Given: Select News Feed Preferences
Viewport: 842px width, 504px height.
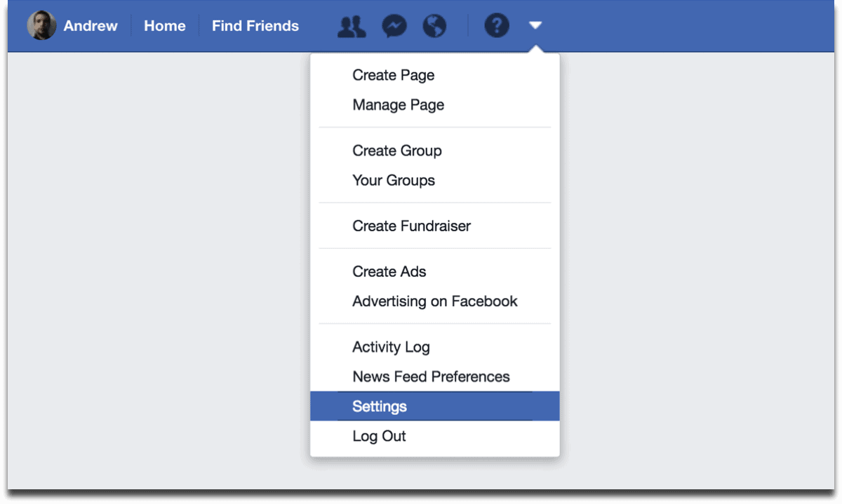Looking at the screenshot, I should point(431,376).
